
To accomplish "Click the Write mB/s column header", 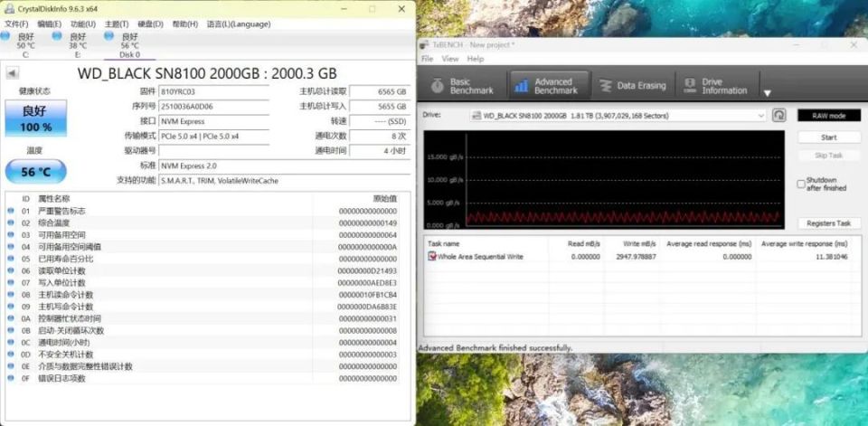I will (x=631, y=243).
